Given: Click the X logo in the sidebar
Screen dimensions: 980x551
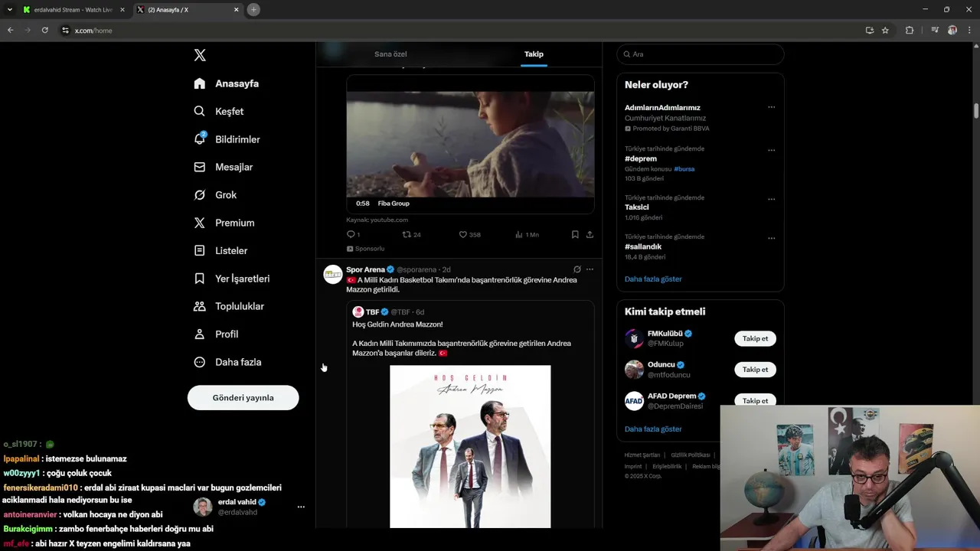Looking at the screenshot, I should (x=200, y=55).
